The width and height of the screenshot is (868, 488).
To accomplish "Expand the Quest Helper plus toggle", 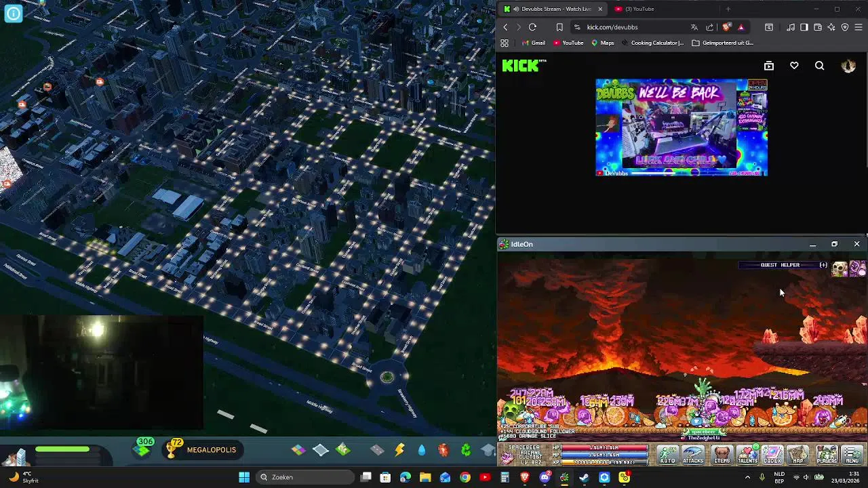I will tap(823, 265).
